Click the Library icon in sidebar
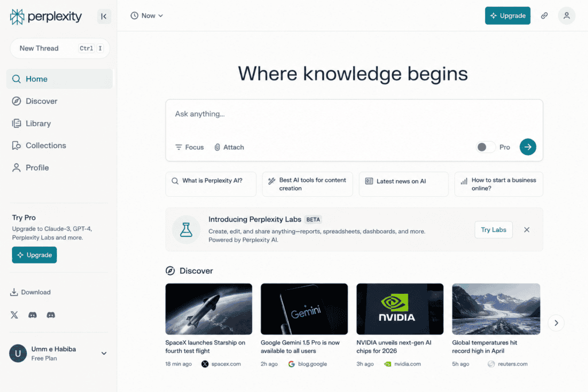The image size is (588, 392). point(16,123)
